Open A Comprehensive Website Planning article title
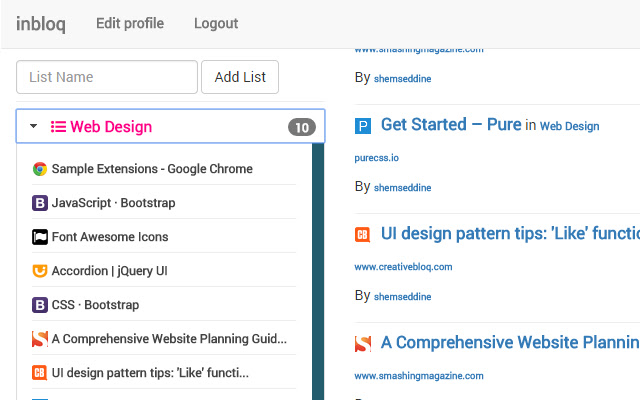Image resolution: width=640 pixels, height=400 pixels. pos(510,342)
